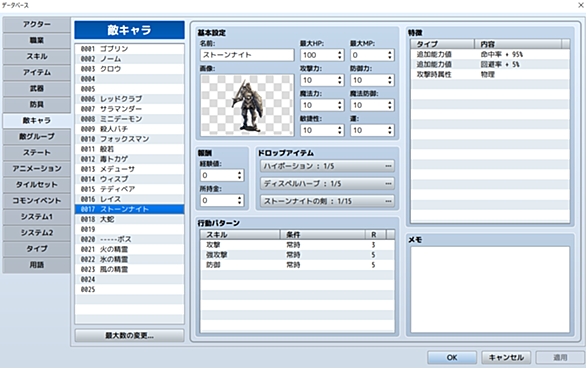Edit the enemy name field ストーンナイト
586x368 pixels.
(x=247, y=55)
